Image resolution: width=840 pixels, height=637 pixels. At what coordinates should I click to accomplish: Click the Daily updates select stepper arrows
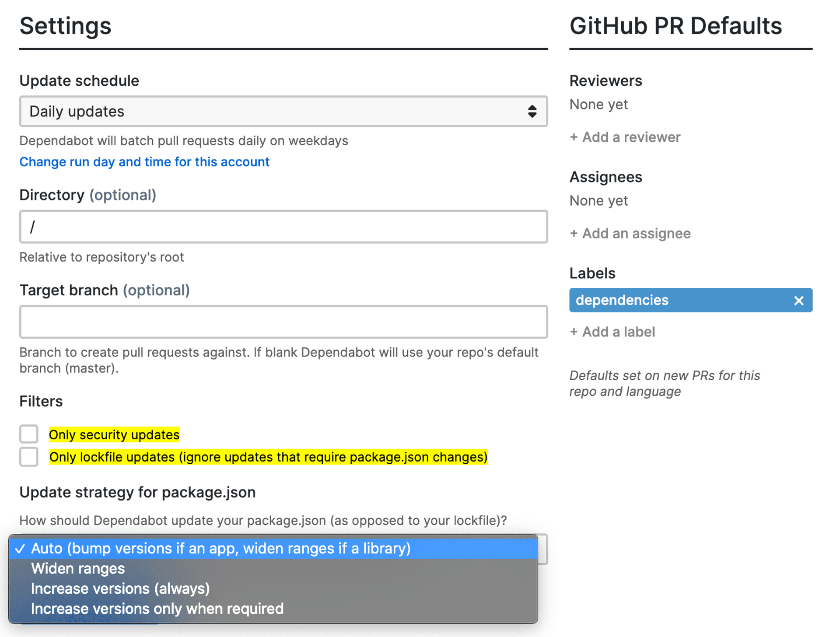point(532,112)
